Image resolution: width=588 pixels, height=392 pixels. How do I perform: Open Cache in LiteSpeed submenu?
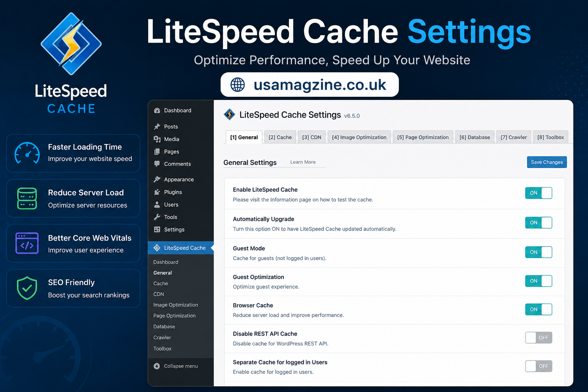(x=161, y=284)
